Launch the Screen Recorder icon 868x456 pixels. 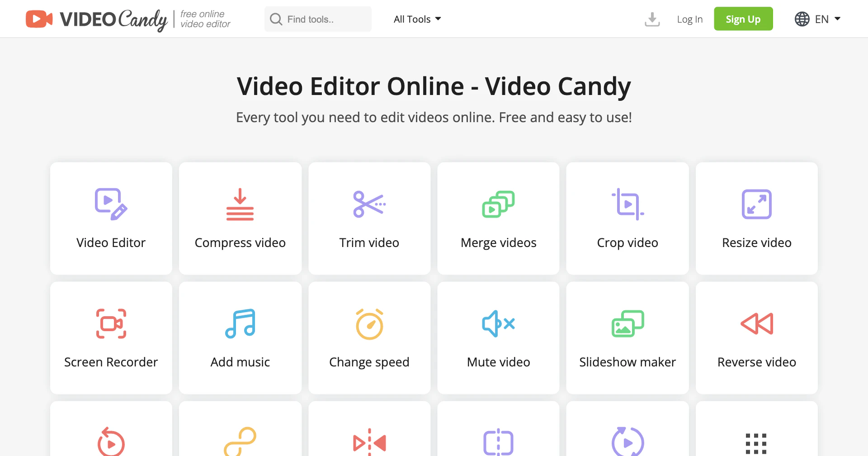[x=111, y=323]
